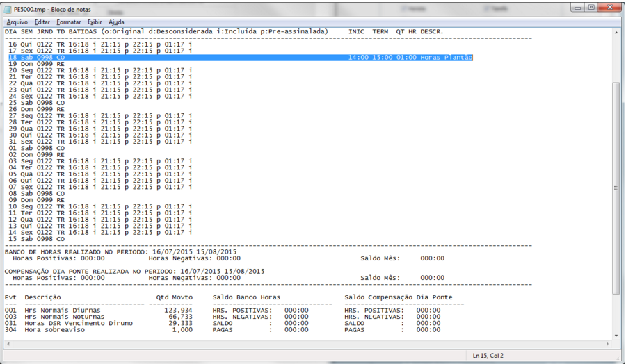Click the row '26 Dom 0999 RE'

36,109
